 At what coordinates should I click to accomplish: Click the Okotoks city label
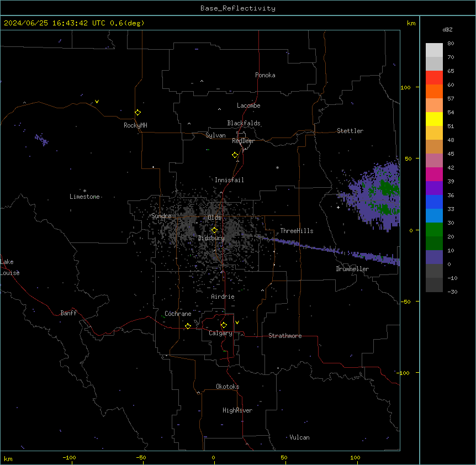228,387
